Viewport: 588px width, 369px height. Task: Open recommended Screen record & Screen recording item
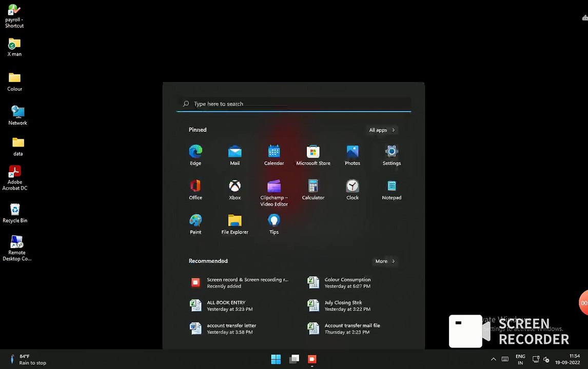click(x=240, y=283)
